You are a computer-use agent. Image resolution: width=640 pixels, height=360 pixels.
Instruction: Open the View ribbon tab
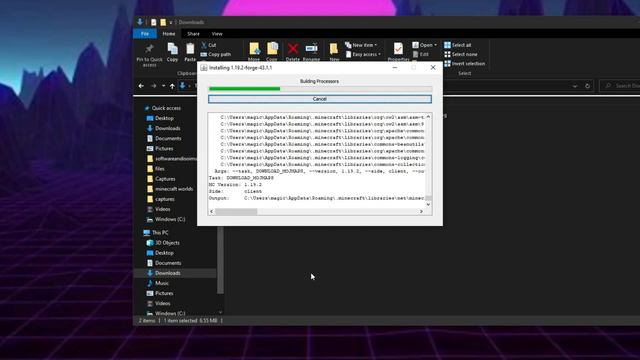pyautogui.click(x=217, y=33)
